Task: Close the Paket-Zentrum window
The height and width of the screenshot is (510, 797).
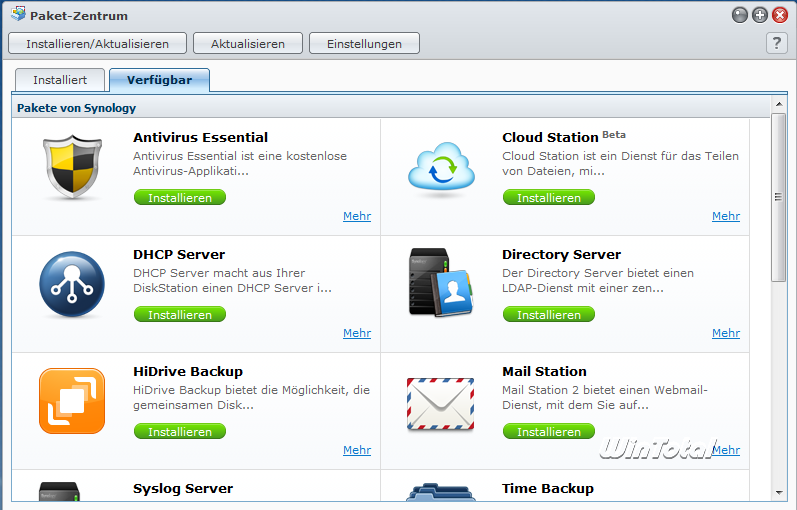Action: [780, 15]
